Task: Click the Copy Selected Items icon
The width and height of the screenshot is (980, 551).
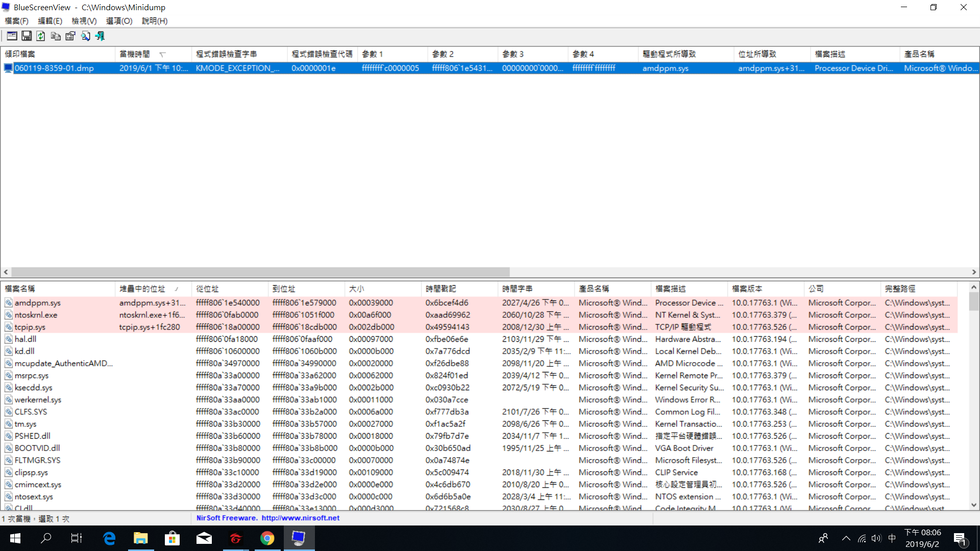Action: [x=56, y=36]
